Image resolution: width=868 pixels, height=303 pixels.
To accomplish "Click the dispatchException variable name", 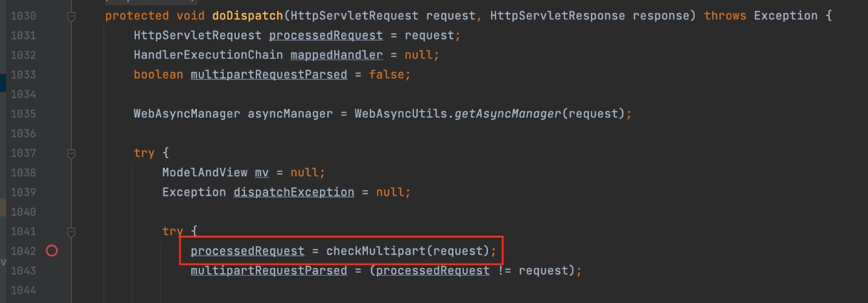I will (x=294, y=192).
